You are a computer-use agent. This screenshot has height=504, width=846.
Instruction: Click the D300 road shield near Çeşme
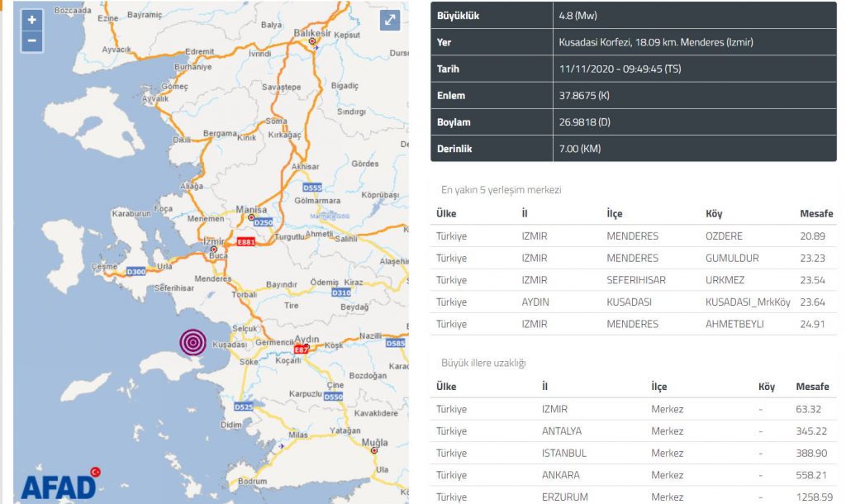135,271
